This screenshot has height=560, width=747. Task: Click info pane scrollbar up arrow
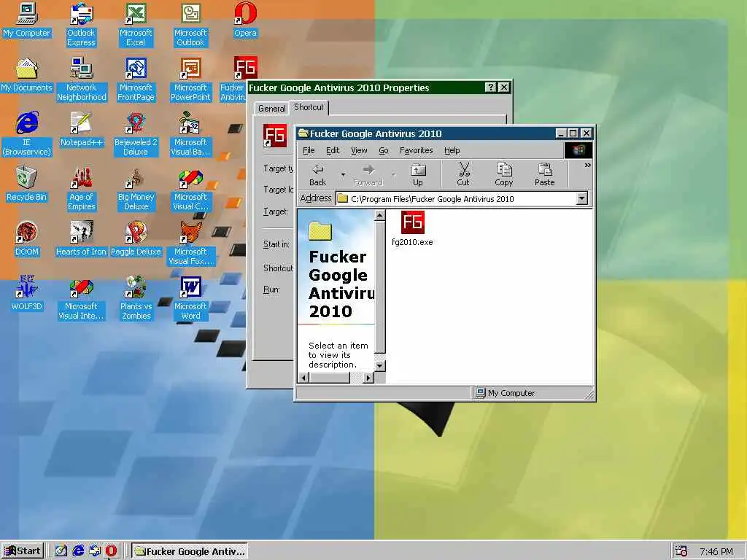click(x=379, y=216)
